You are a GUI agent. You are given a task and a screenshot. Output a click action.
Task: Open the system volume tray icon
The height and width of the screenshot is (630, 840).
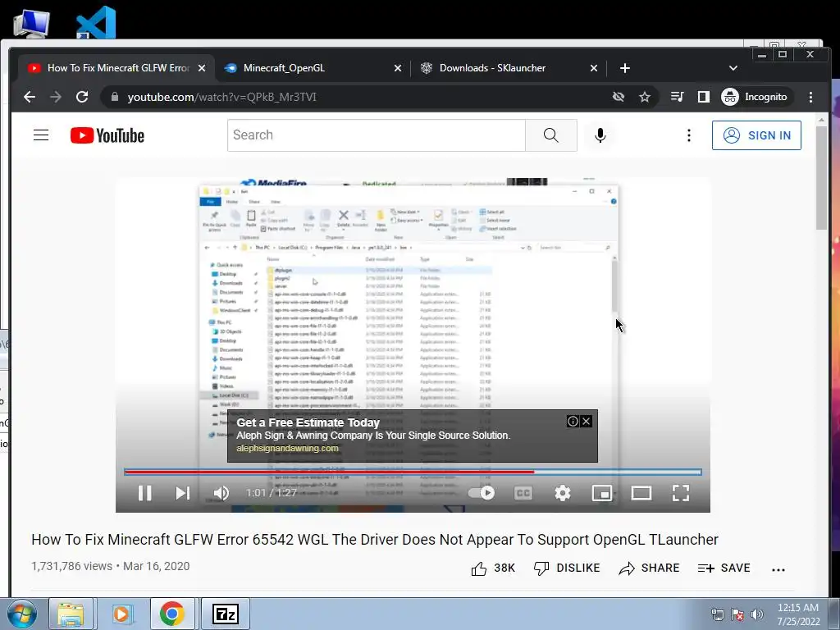point(757,614)
